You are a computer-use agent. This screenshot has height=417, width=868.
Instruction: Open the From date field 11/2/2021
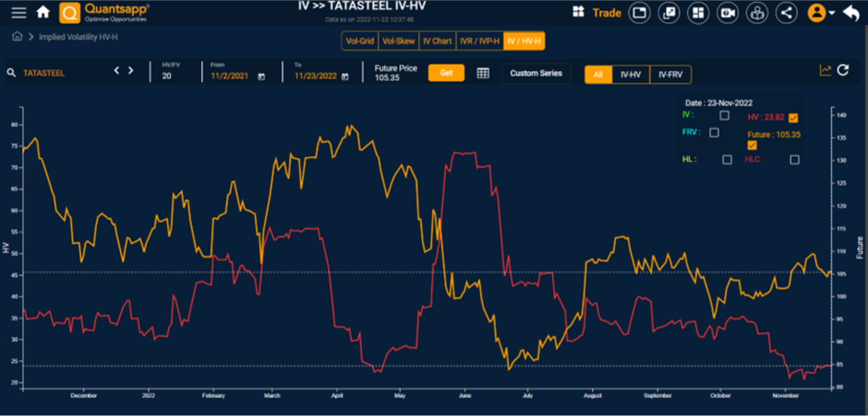tap(230, 76)
